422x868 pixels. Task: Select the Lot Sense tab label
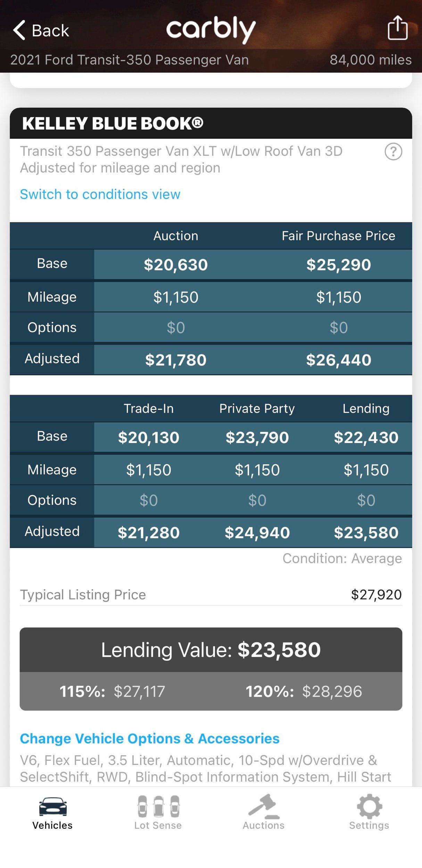[x=158, y=825]
